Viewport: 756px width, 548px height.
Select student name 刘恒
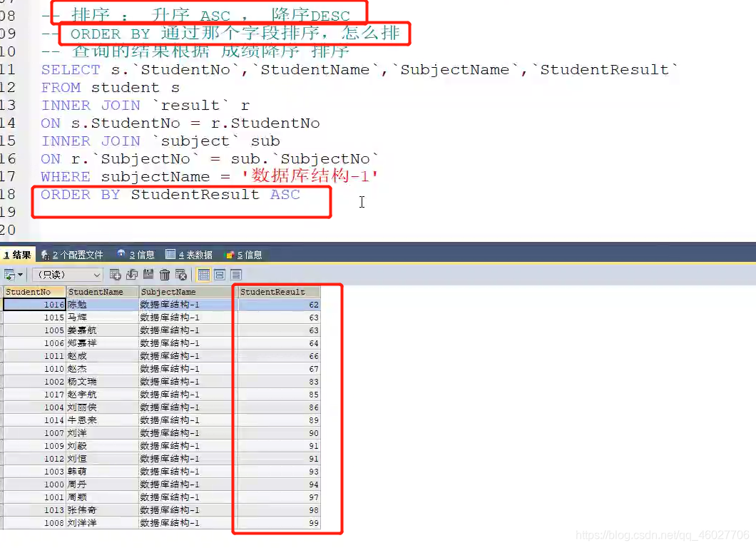[102, 459]
